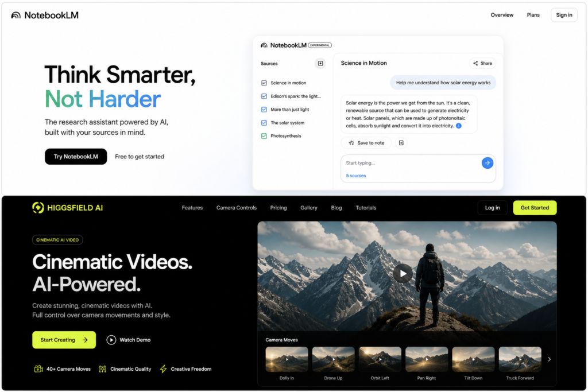
Task: Click the Get Started button
Action: (x=535, y=208)
